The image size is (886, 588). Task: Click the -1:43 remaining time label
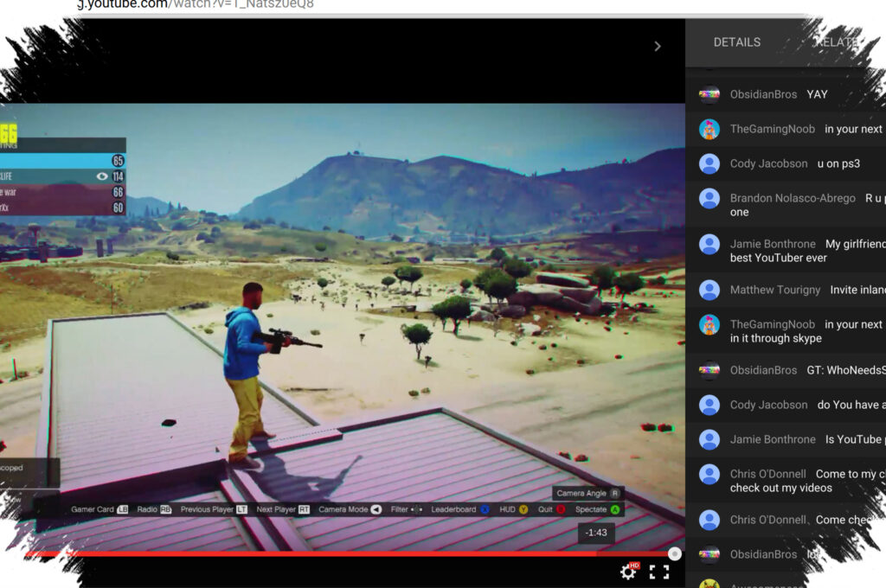click(596, 533)
